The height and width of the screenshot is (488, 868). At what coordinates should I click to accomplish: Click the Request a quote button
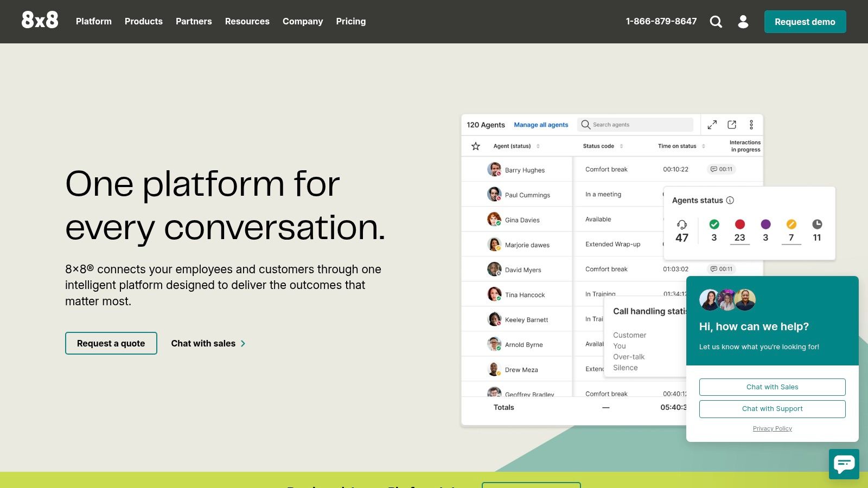[111, 343]
